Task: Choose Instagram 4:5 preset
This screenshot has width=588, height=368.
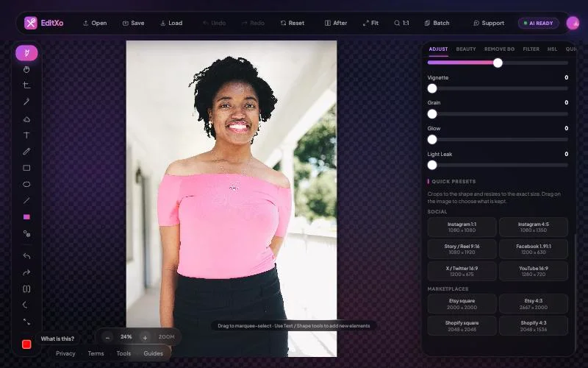Action: click(x=534, y=227)
